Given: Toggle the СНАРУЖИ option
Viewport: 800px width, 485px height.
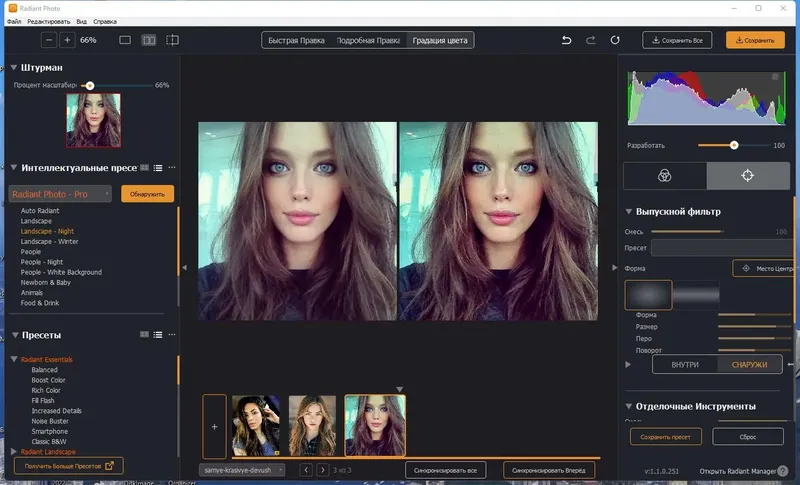Looking at the screenshot, I should coord(749,365).
